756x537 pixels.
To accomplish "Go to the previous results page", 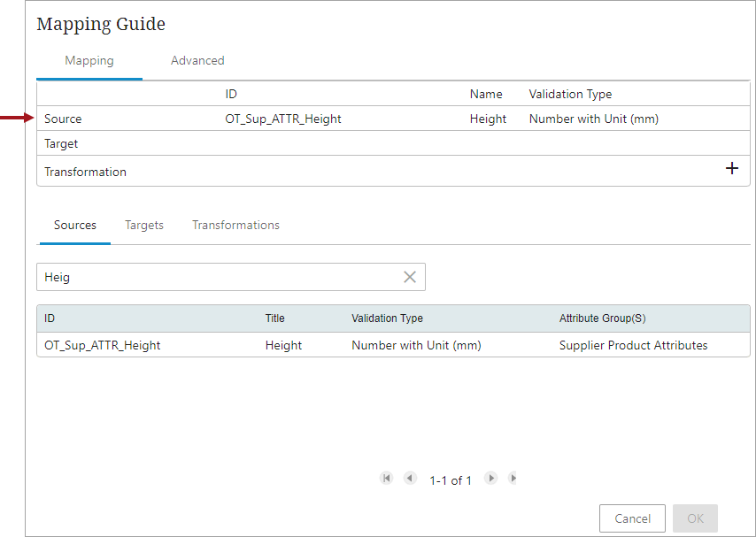I will pos(410,478).
